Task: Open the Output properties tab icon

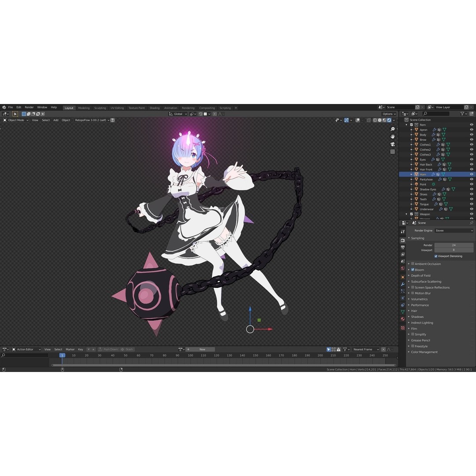Action: [x=403, y=247]
